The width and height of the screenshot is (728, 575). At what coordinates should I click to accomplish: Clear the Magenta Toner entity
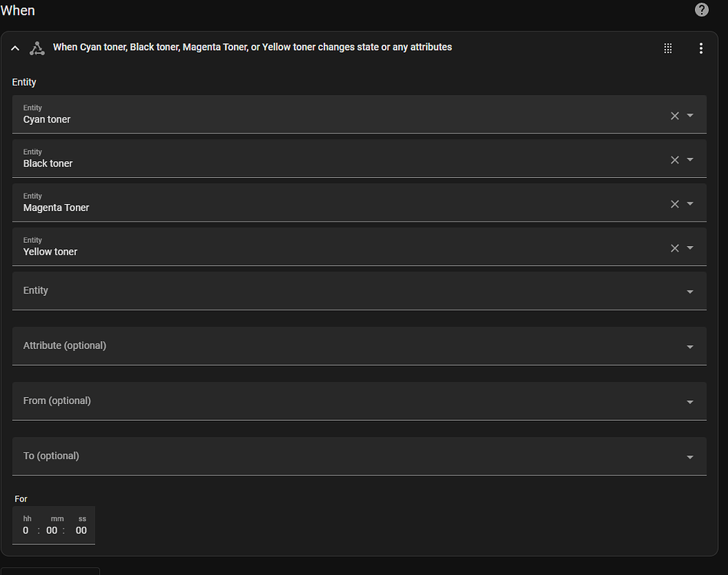(x=674, y=204)
